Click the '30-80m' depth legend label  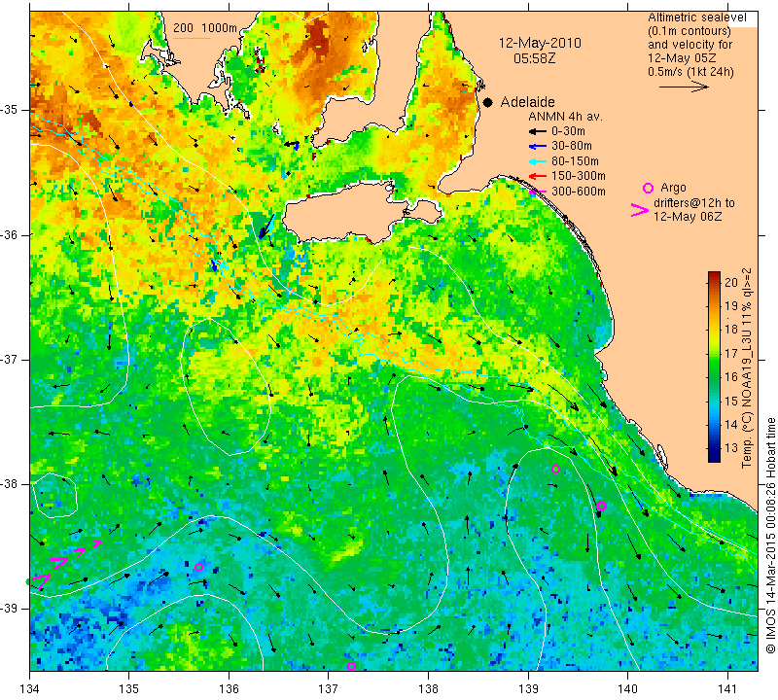(x=572, y=146)
